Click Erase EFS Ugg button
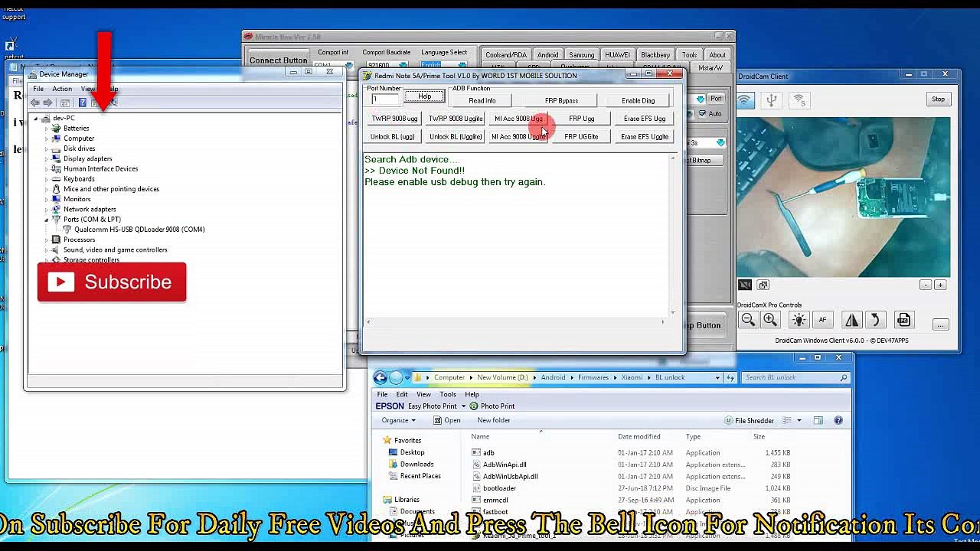Screen dimensions: 980x551 645,119
